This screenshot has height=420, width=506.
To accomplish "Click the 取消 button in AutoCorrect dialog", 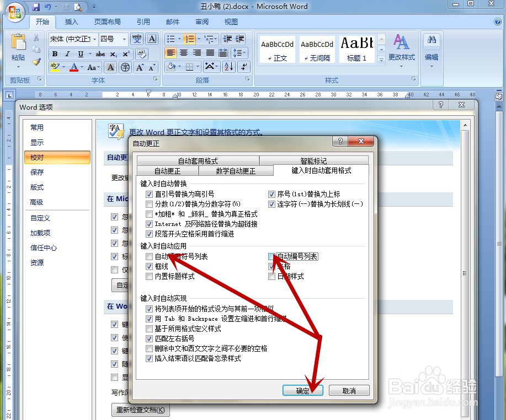I will click(x=349, y=390).
